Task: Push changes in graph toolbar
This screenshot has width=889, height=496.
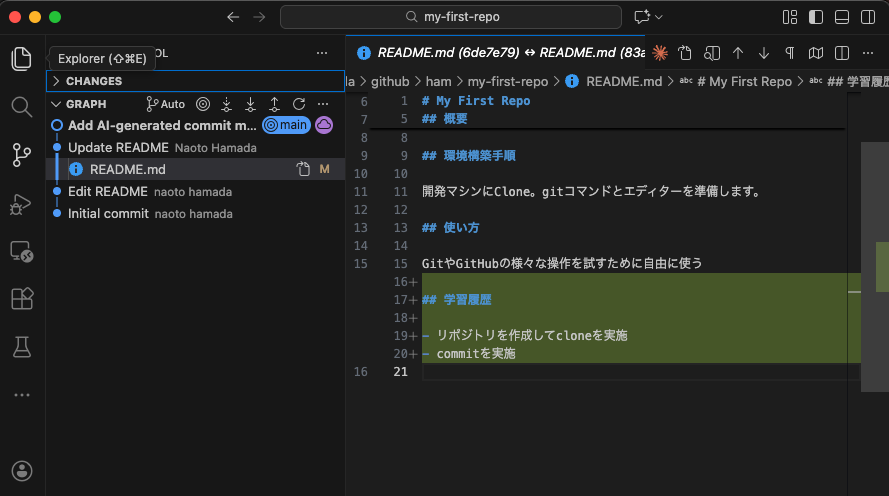Action: [x=274, y=104]
